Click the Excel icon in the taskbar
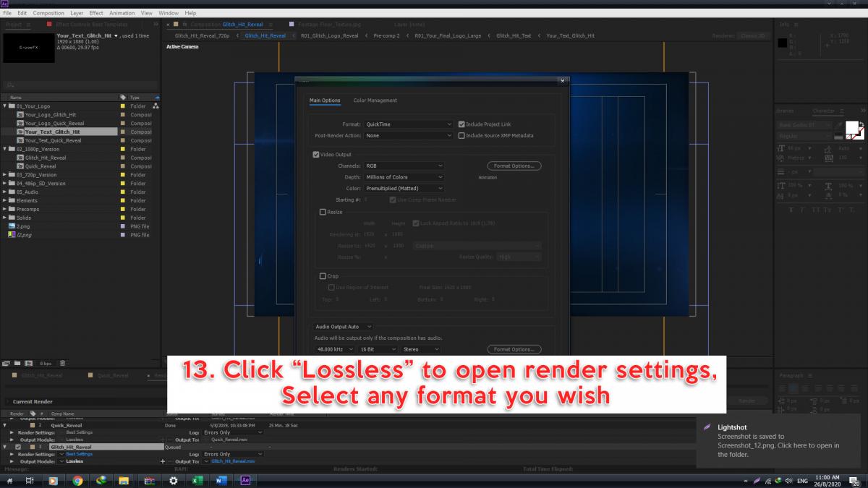 pyautogui.click(x=197, y=480)
